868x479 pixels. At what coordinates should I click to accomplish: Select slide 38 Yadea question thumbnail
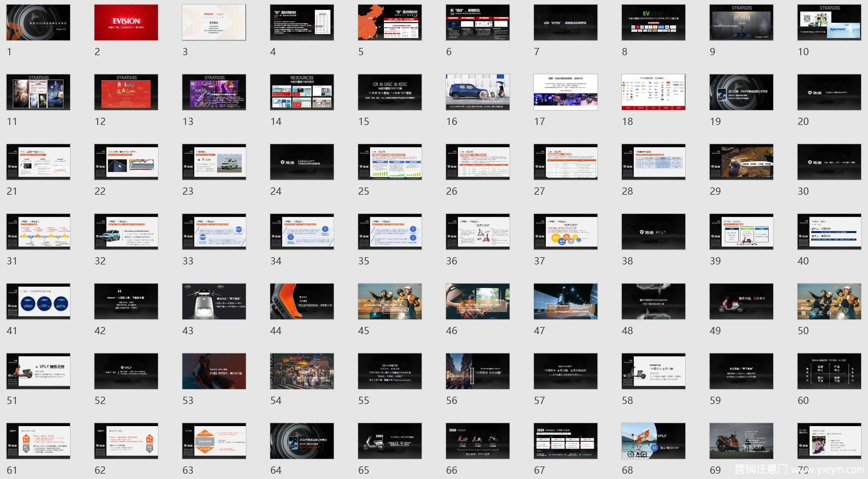tap(654, 232)
